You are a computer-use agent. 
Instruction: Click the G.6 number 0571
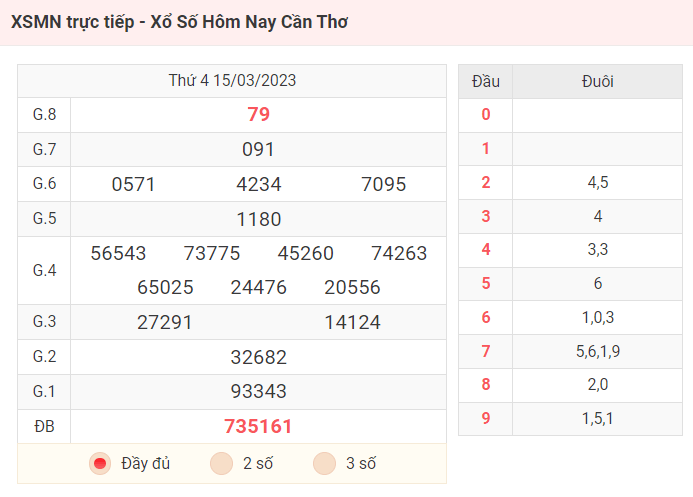click(x=133, y=184)
